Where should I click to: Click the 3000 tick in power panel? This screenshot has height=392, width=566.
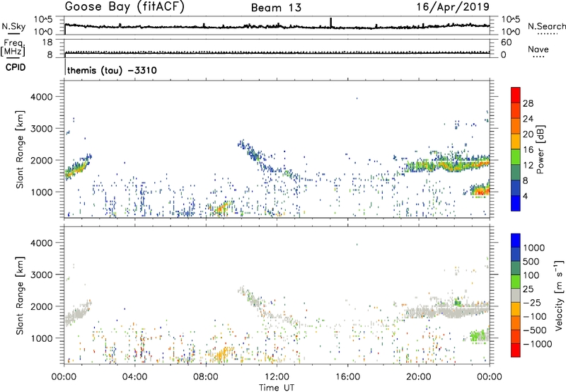coord(41,129)
